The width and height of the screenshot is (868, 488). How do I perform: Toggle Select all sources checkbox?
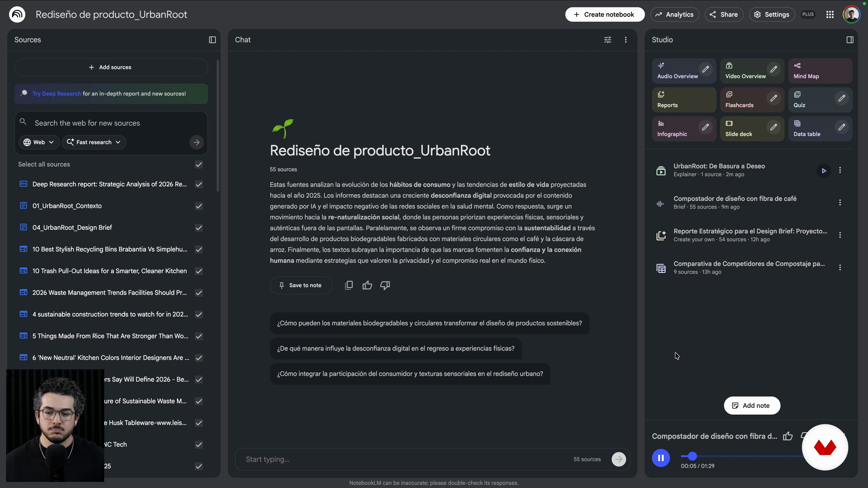tap(199, 164)
